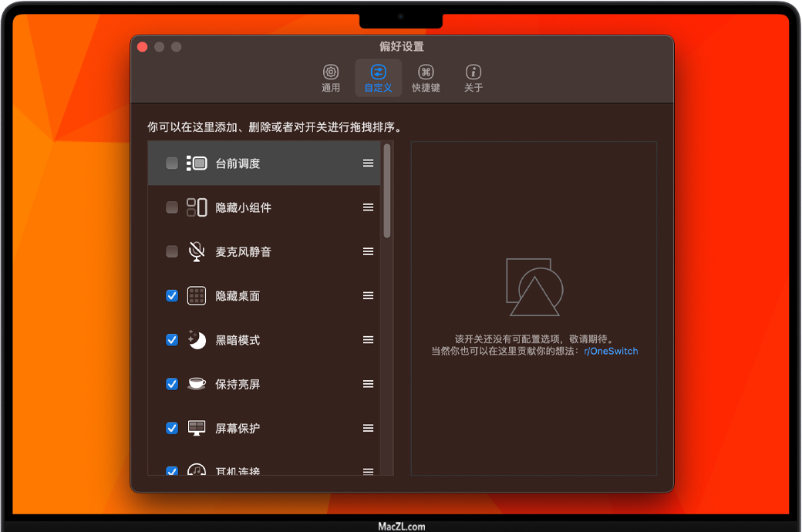This screenshot has height=532, width=802.
Task: Select the muted microphone icon
Action: tap(197, 251)
